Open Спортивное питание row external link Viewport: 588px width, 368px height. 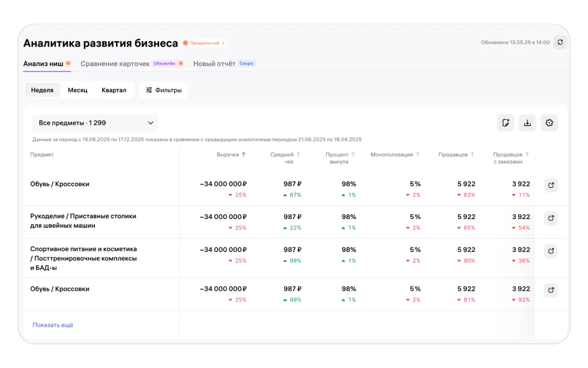point(551,251)
